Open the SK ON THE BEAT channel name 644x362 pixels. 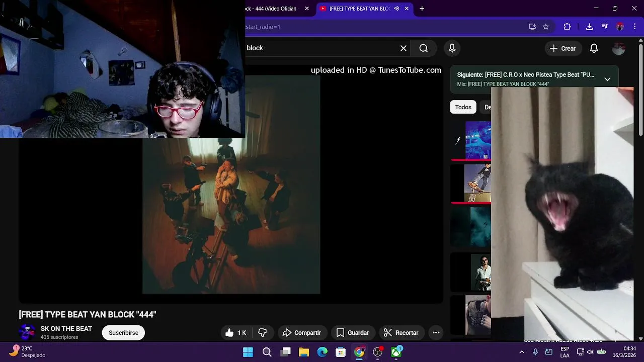(x=66, y=329)
